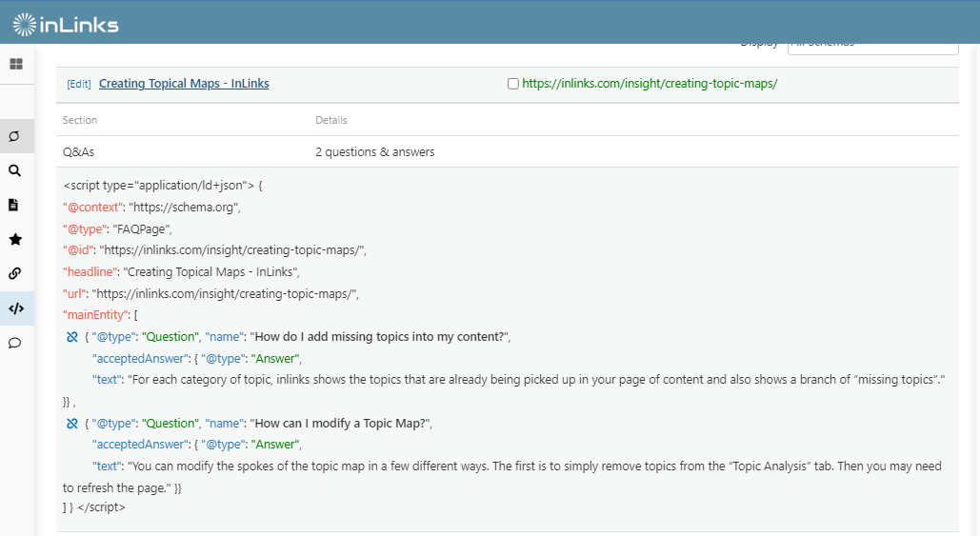Click the inLinks logo
The image size is (980, 536).
66,25
